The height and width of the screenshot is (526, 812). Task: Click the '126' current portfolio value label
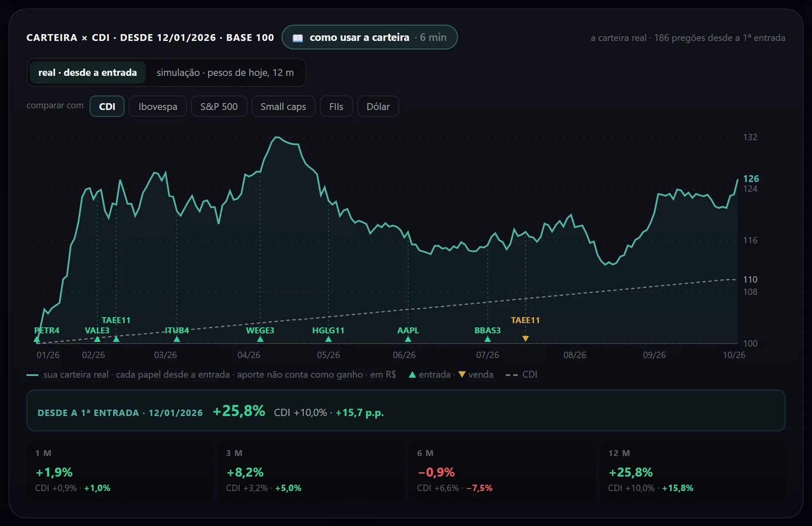tap(751, 179)
